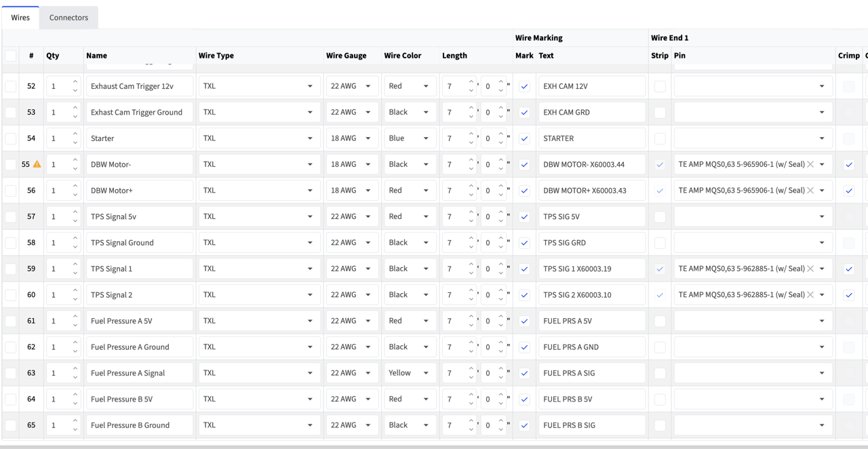Increase feet length for Fuel Pressure A Signal
The image size is (868, 449).
471,369
